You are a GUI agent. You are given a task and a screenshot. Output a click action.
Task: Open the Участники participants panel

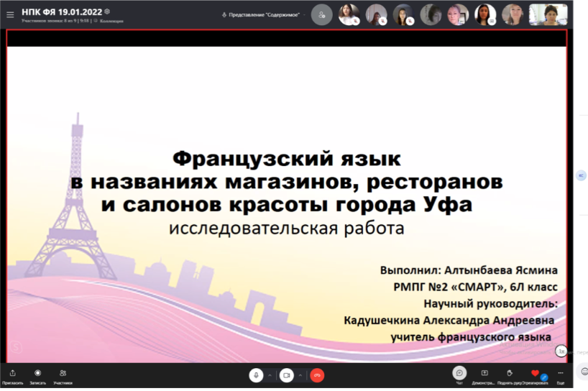coord(63,376)
